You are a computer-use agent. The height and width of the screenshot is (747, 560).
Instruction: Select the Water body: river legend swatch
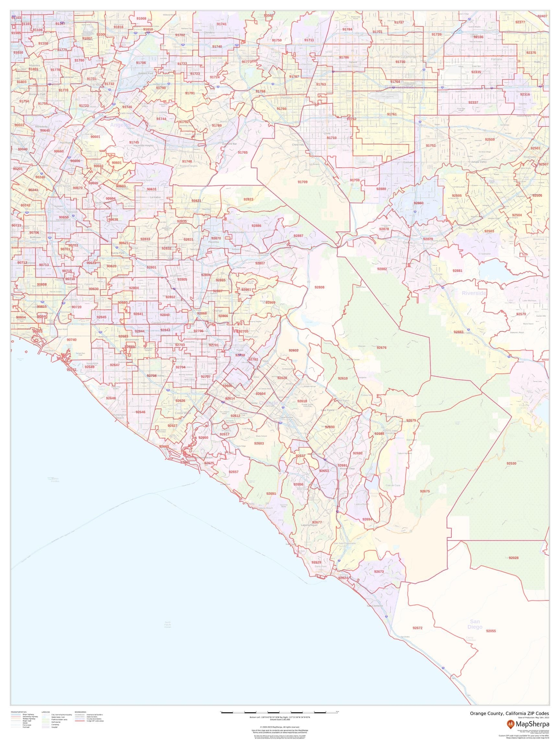tap(45, 717)
